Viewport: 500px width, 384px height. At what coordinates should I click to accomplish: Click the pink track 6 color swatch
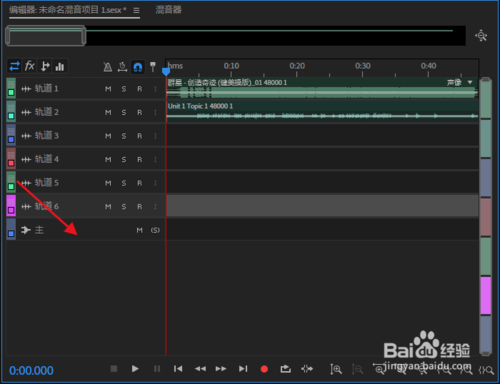pos(11,206)
